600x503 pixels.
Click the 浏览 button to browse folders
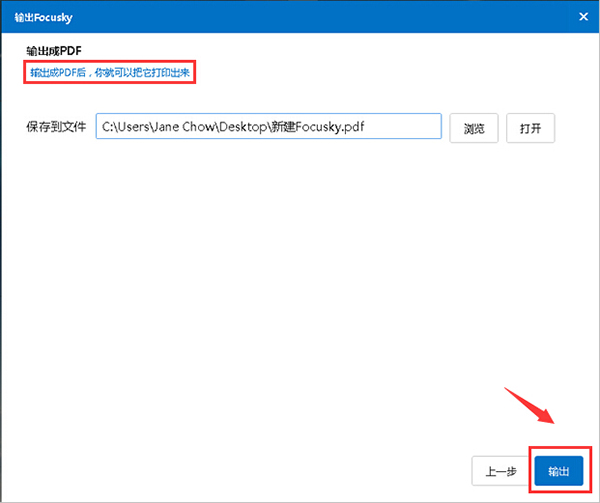click(x=474, y=129)
